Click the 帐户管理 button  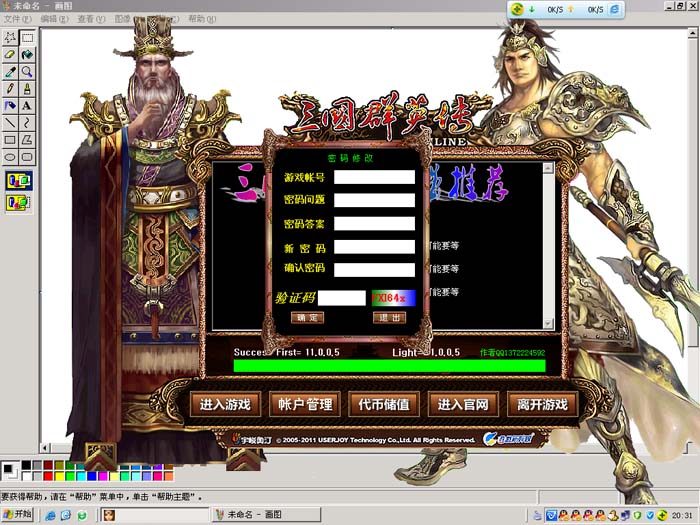coord(305,405)
